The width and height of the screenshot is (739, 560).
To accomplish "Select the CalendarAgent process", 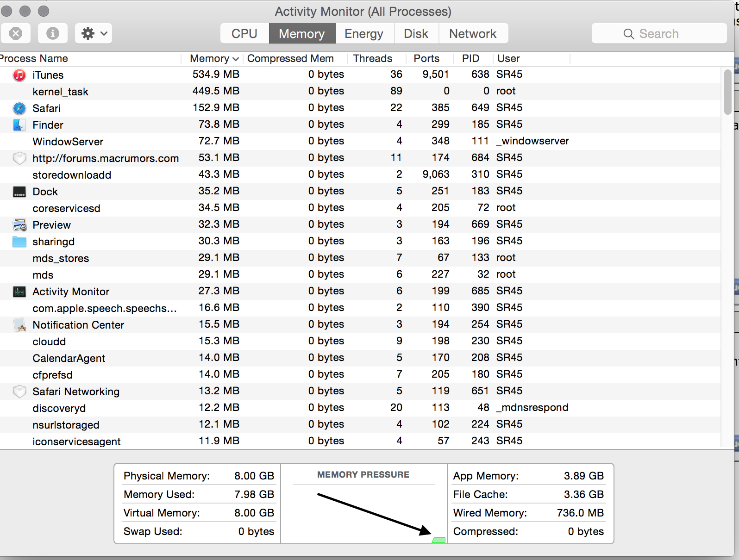I will (x=360, y=358).
